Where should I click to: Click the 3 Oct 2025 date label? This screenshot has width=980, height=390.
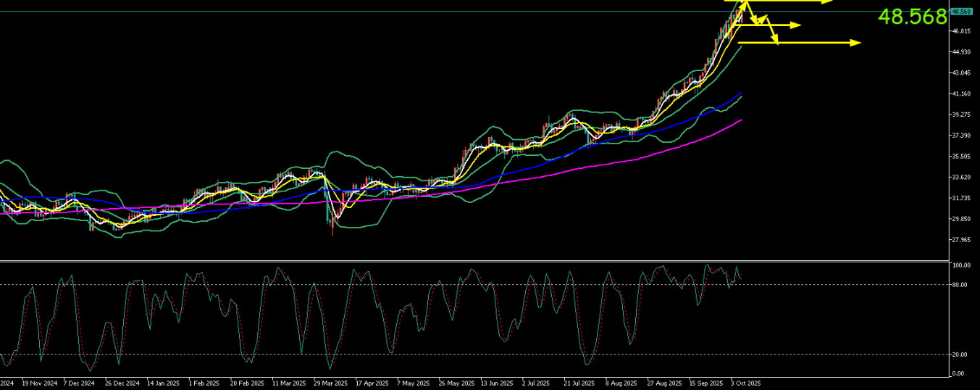[746, 383]
